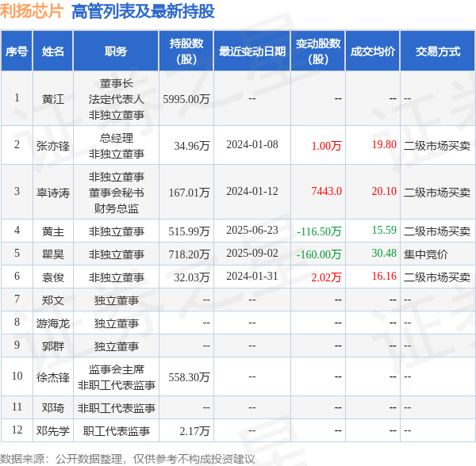Click 财务总监 position text
The height and width of the screenshot is (466, 476).
coord(117,208)
